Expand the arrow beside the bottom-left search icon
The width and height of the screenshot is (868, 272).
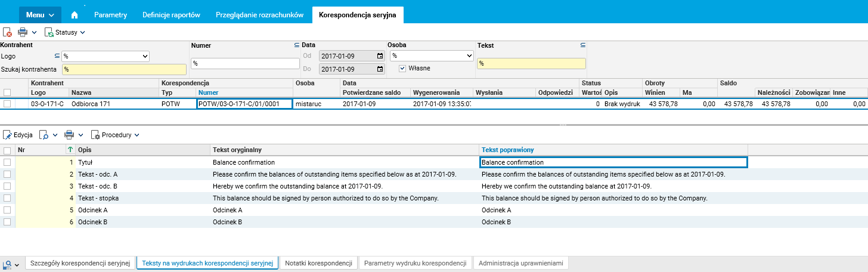[17, 264]
